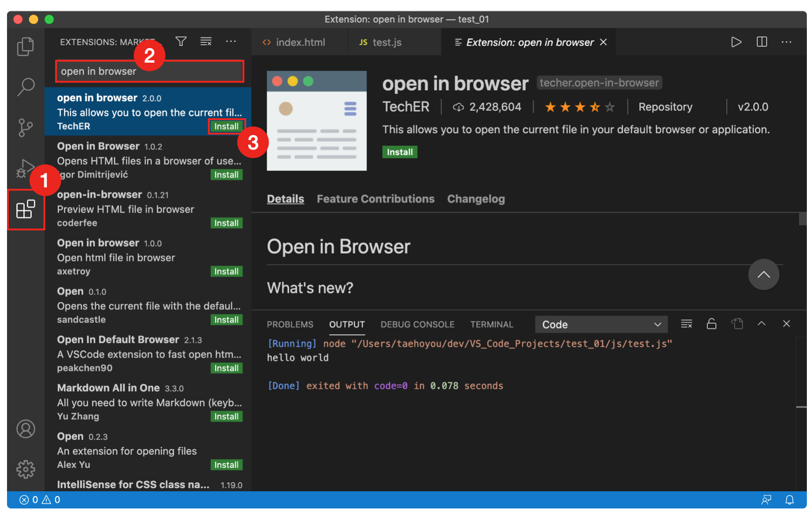This screenshot has height=515, width=812.
Task: Clear output panel
Action: 686,324
